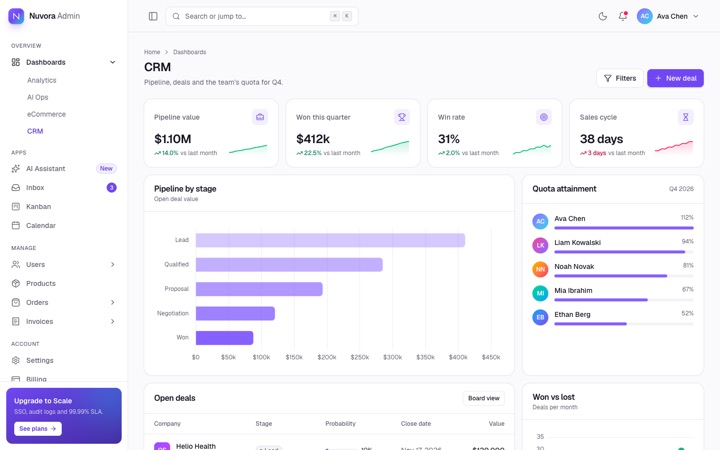Click the AI Assistant sparkle icon

tap(16, 169)
